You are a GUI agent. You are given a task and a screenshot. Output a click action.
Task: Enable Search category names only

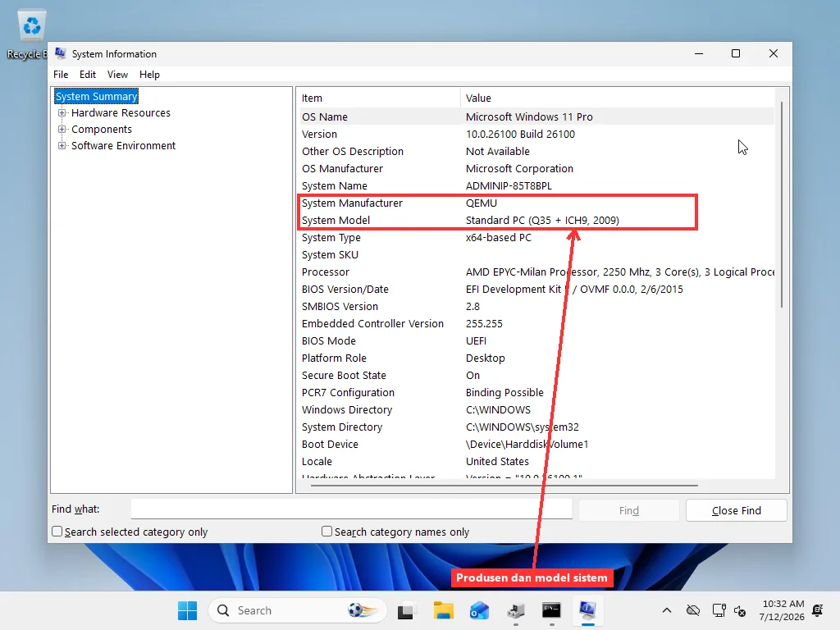pos(326,532)
